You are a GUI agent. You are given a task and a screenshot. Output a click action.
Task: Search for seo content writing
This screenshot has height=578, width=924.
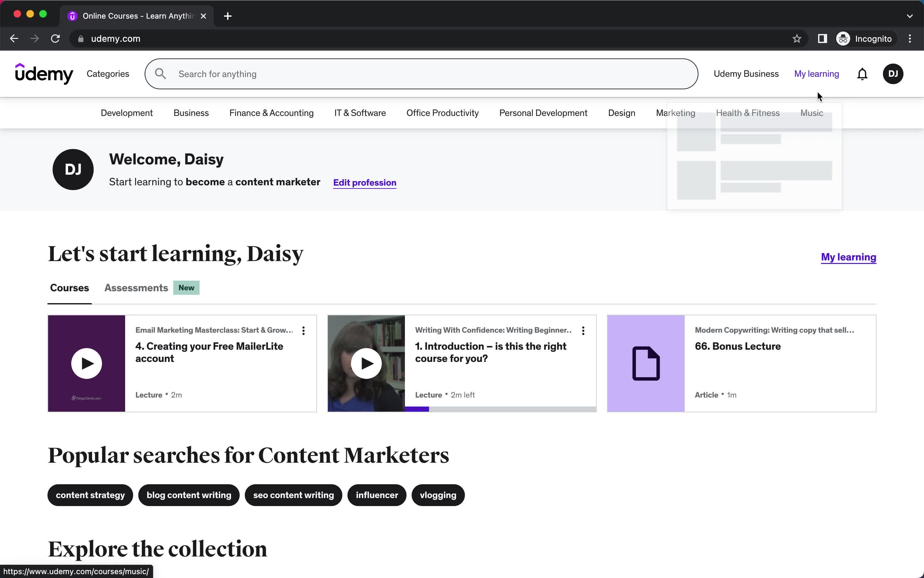[x=293, y=495]
